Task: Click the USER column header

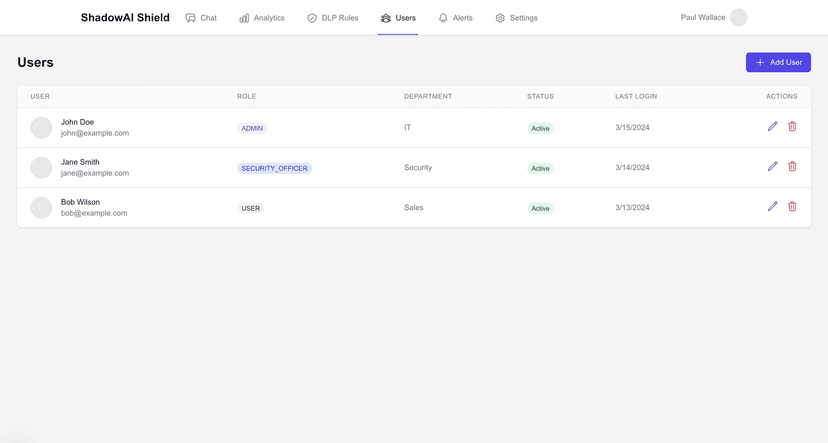Action: pyautogui.click(x=40, y=96)
